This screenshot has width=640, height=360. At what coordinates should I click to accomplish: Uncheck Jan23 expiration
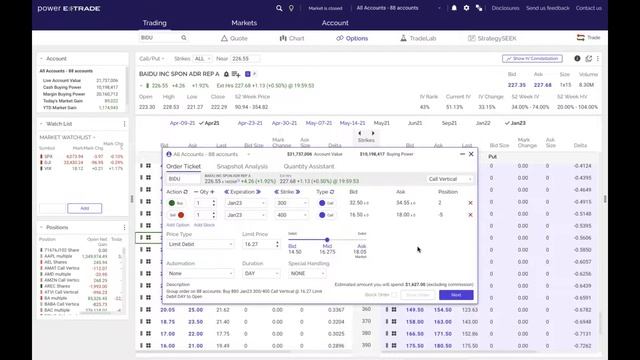pos(515,123)
